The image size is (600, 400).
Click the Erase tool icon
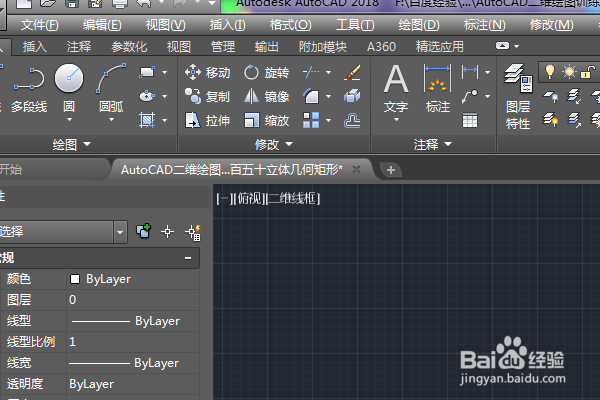coord(352,72)
